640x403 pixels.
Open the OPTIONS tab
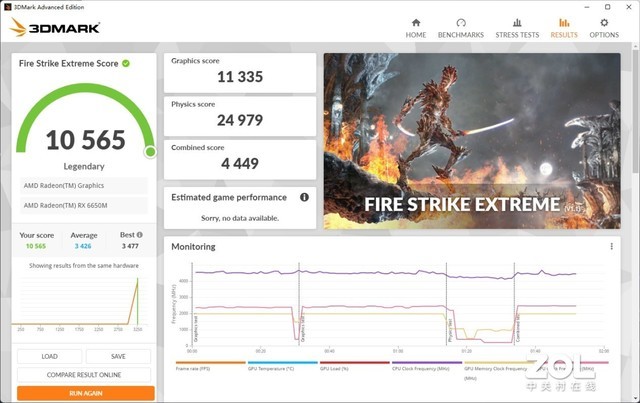tap(604, 28)
